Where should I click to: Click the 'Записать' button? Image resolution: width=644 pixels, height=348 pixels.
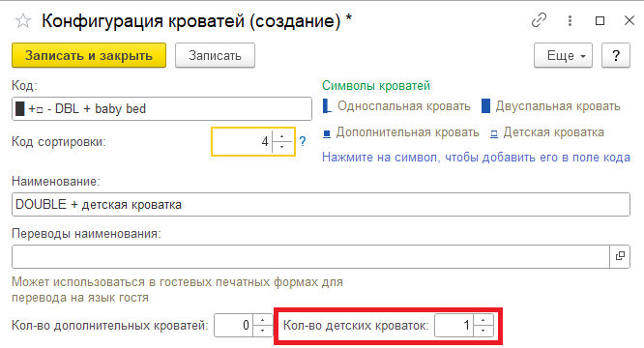(x=215, y=55)
